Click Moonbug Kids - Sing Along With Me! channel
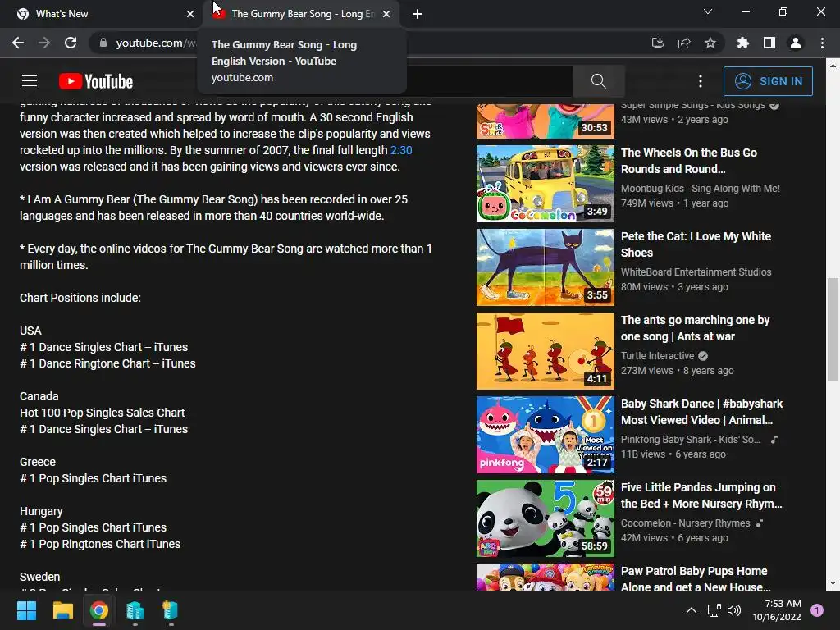The height and width of the screenshot is (630, 840). point(701,188)
